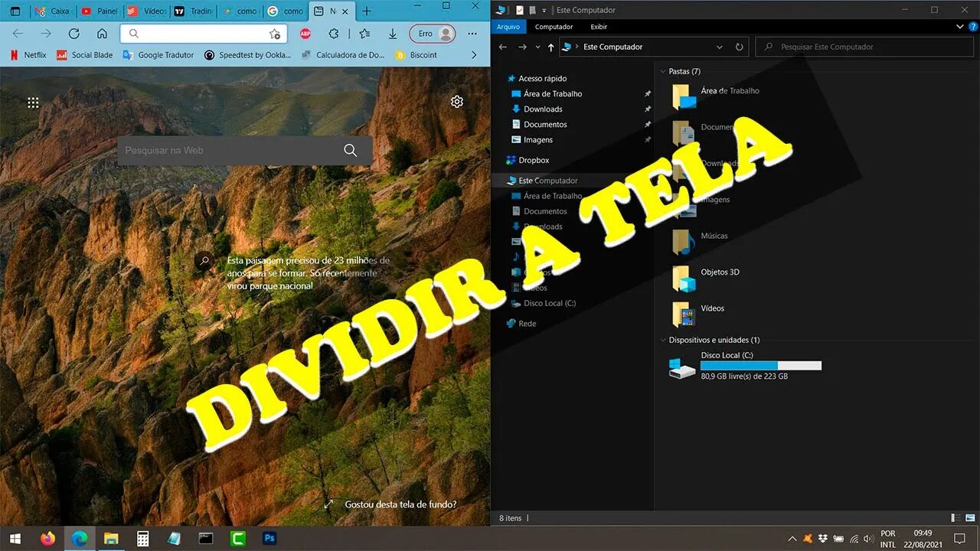Open Edge vertical tabs panel icon
Image resolution: width=980 pixels, height=551 pixels.
(15, 11)
